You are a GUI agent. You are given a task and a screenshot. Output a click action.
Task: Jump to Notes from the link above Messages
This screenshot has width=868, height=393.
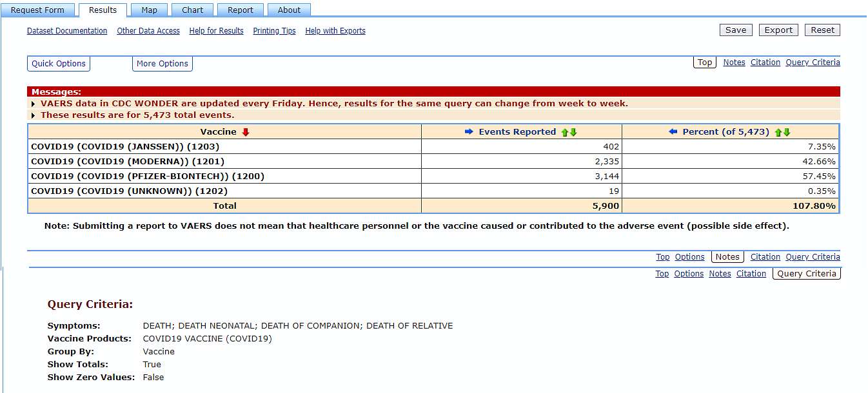[734, 62]
